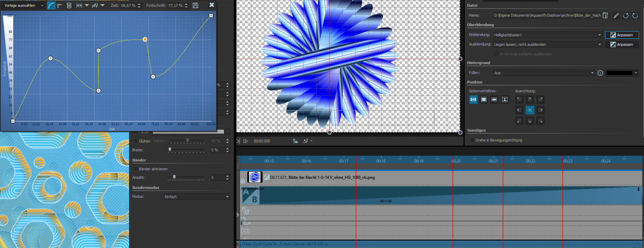644x248 pixels.
Task: Select the centered alignment icon under Ausrichtung
Action: (x=530, y=110)
